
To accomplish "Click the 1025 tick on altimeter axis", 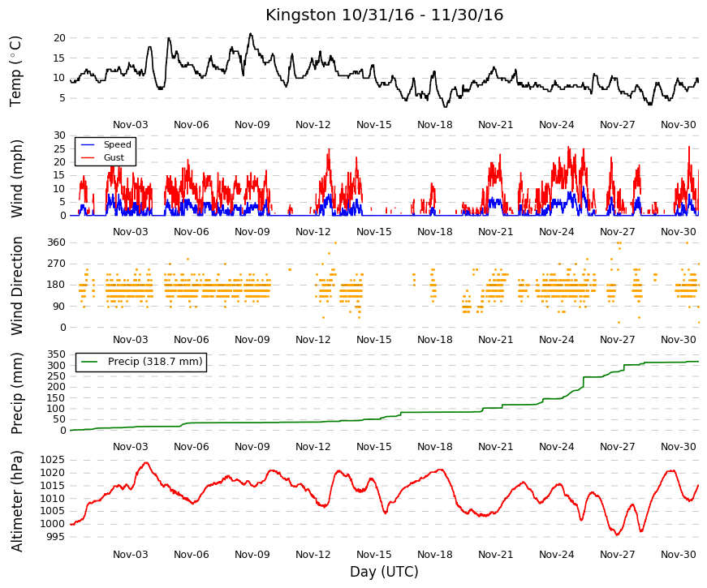I will [x=52, y=460].
